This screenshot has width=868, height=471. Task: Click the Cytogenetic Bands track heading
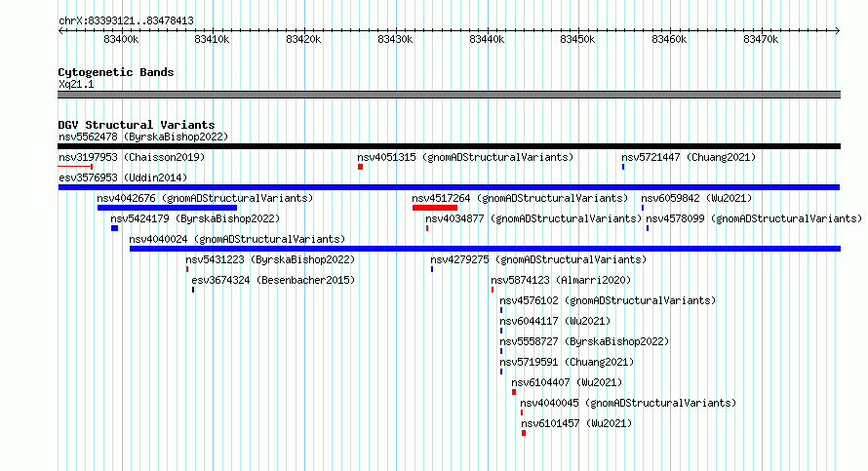point(116,72)
